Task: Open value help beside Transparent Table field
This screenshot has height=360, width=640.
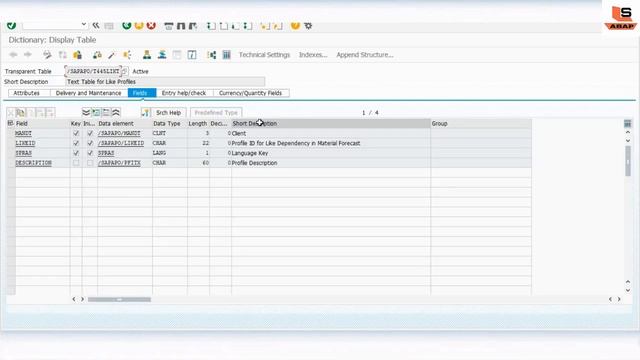Action: coord(125,71)
